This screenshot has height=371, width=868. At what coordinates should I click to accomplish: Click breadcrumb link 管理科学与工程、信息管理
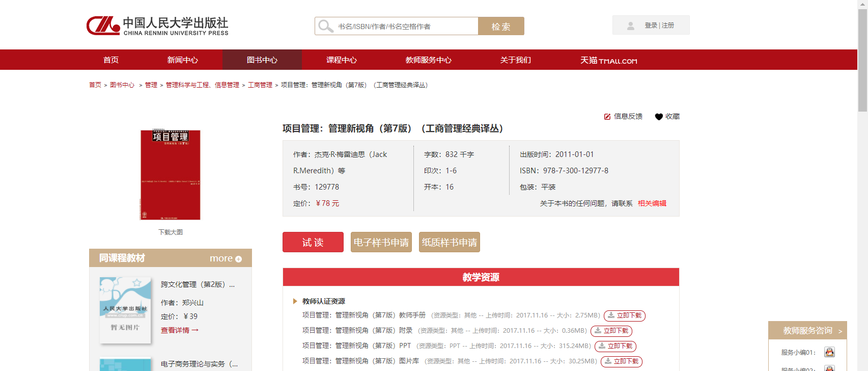[203, 85]
